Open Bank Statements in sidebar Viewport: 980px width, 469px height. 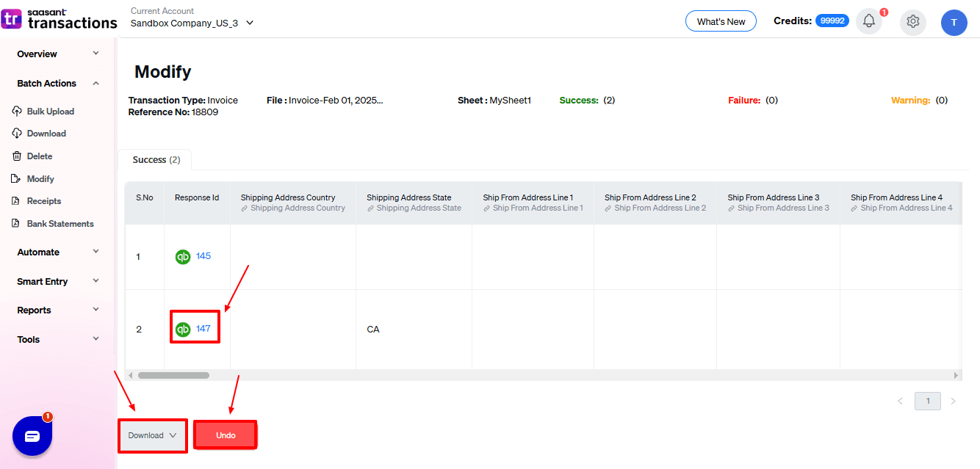[x=60, y=224]
